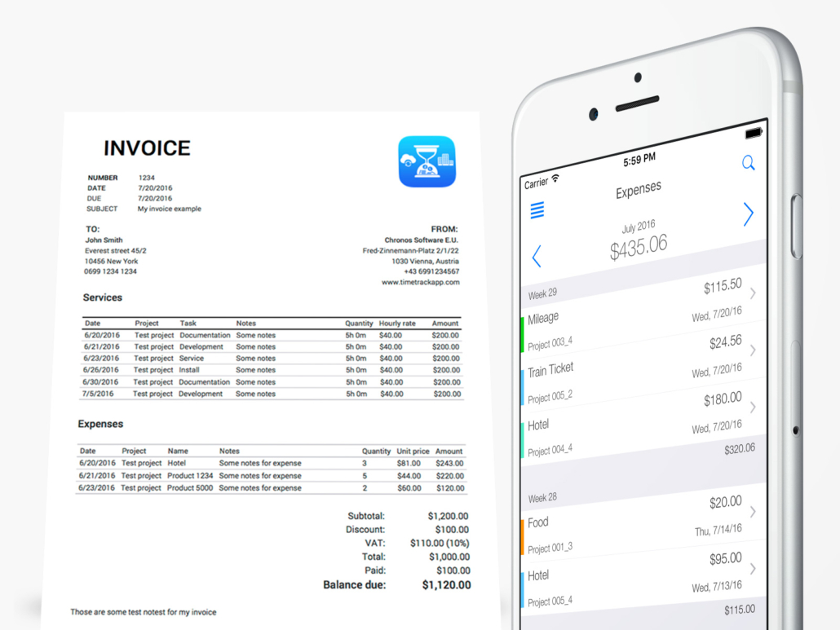
Task: Tap the orange Food color bar
Action: [x=523, y=536]
